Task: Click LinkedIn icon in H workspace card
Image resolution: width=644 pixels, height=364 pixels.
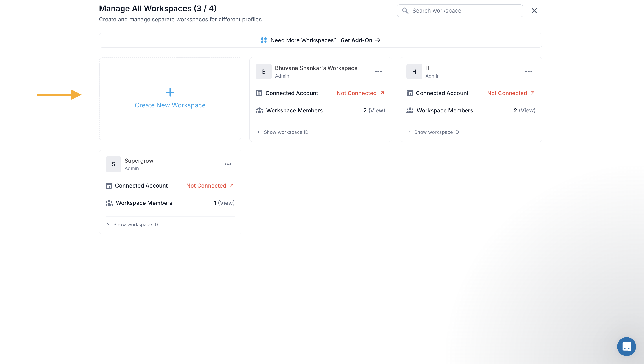Action: pos(410,93)
